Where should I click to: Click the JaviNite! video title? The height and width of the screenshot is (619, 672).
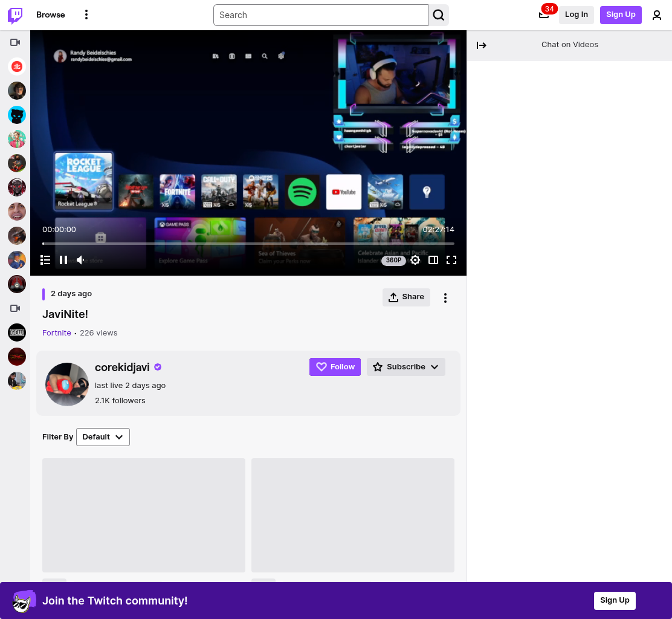click(x=65, y=314)
